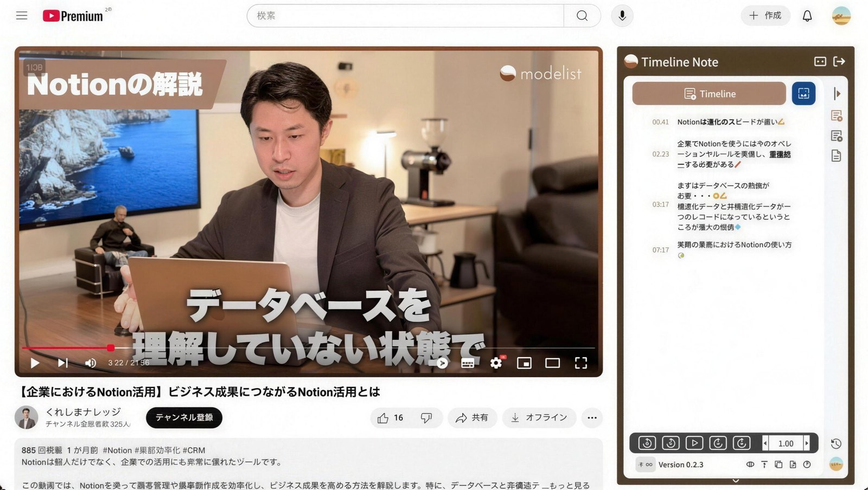The image size is (868, 490).
Task: Open YouTube notifications bell
Action: pyautogui.click(x=807, y=16)
